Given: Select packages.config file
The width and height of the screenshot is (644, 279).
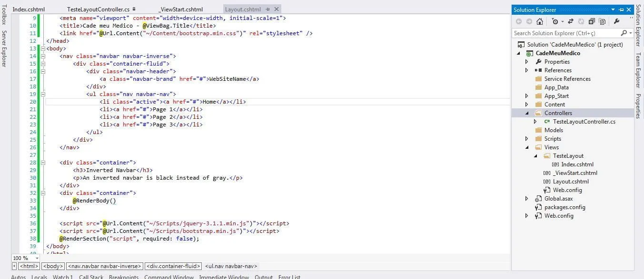Looking at the screenshot, I should [565, 207].
